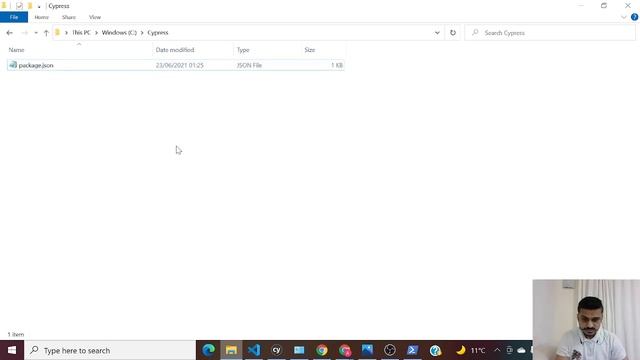Viewport: 640px width, 360px height.
Task: Click the folder icon in title bar
Action: [x=4, y=6]
